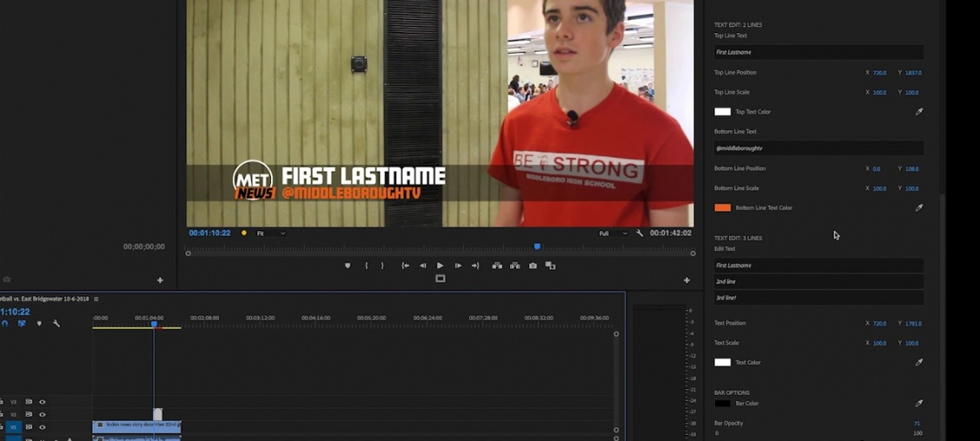
Task: Pick Bottom Line Text Color with eyedropper
Action: point(919,208)
